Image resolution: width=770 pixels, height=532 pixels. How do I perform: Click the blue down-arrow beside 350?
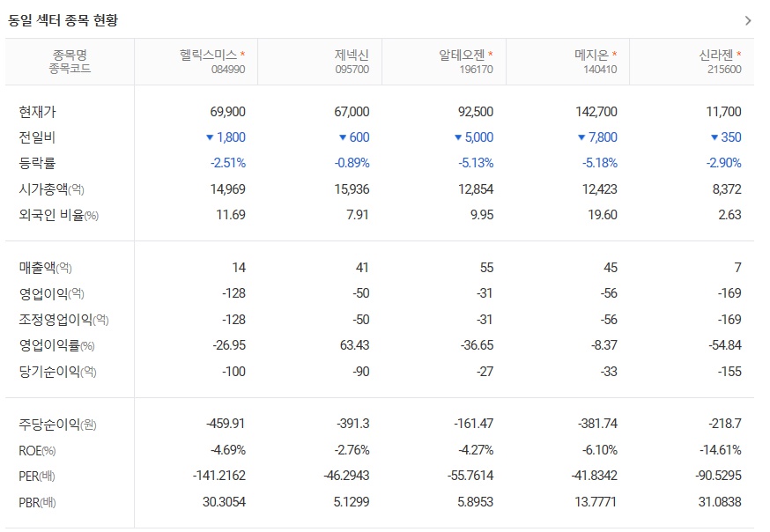point(714,137)
